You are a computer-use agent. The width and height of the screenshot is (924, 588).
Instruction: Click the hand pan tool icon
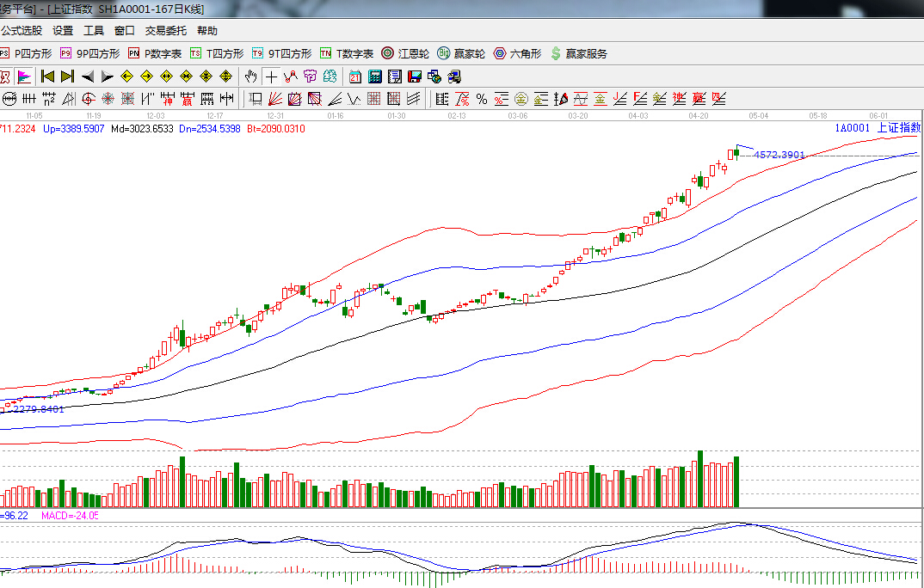click(x=250, y=77)
